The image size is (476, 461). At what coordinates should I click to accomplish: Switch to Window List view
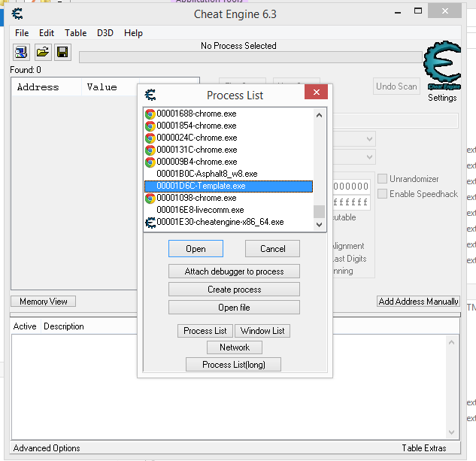tap(262, 331)
